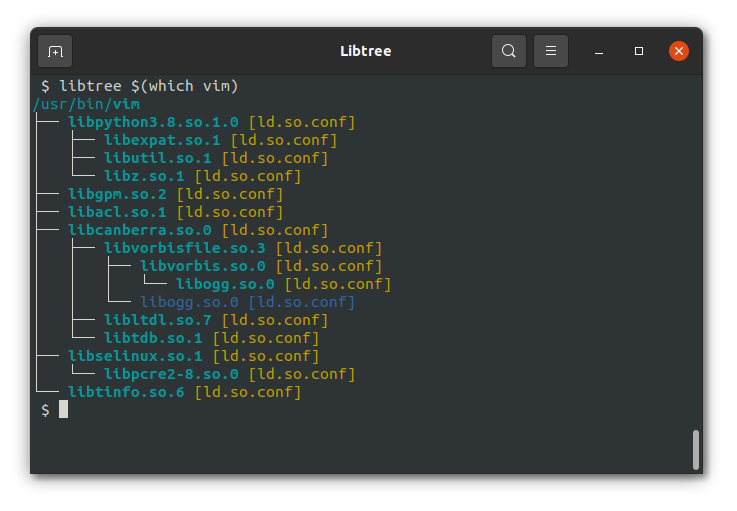Image resolution: width=737 pixels, height=511 pixels.
Task: Open the terminal search tool
Action: click(x=509, y=51)
